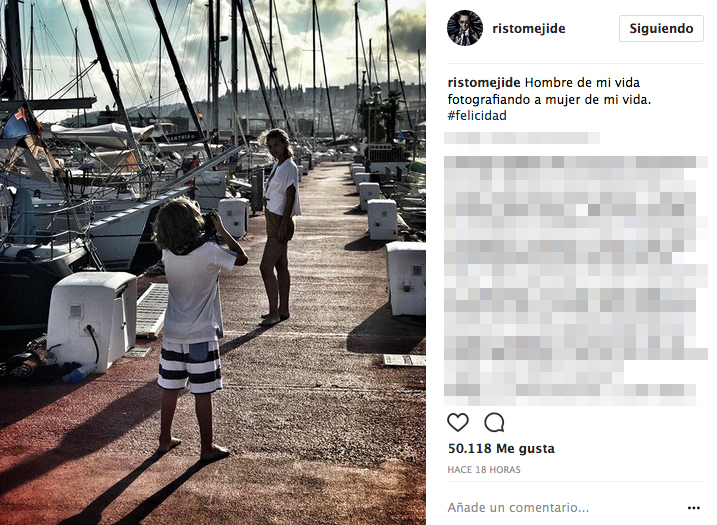This screenshot has width=717, height=525.
Task: Like the post with the heart icon
Action: point(458,423)
